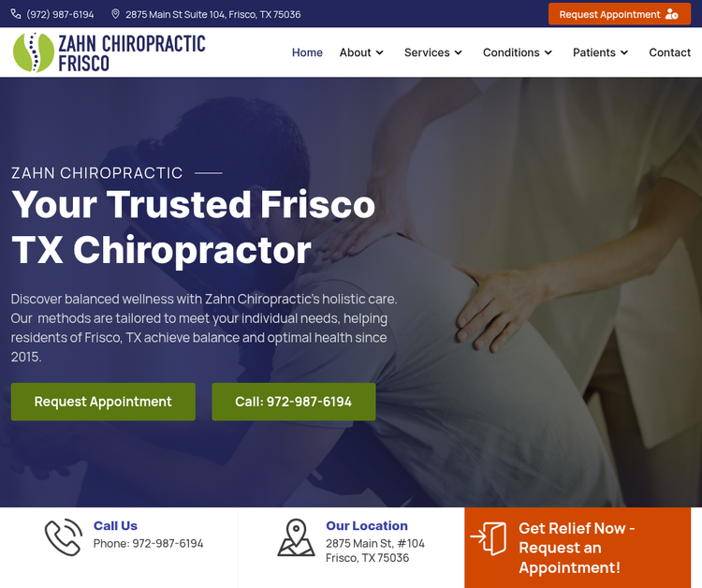Click the green Request Appointment button
The height and width of the screenshot is (588, 702).
[x=103, y=402]
